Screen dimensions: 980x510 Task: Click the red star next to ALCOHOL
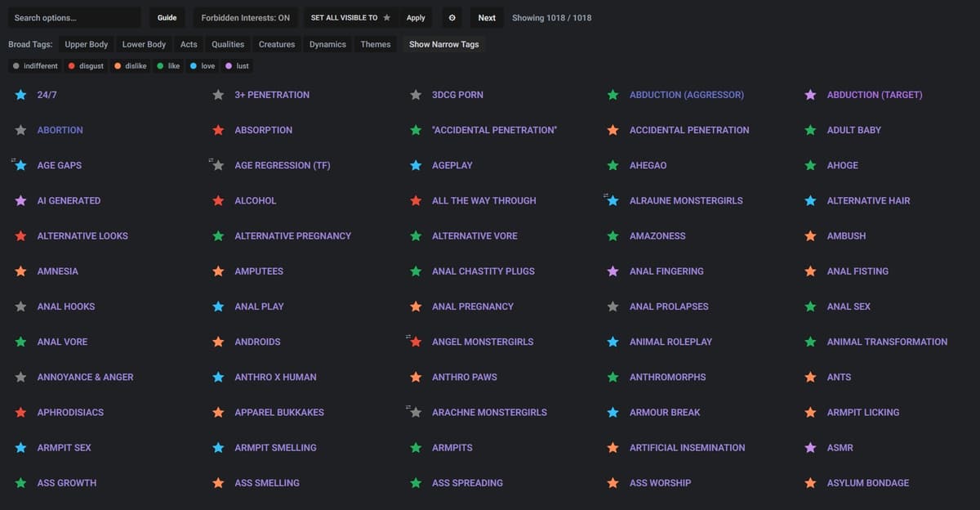(218, 200)
